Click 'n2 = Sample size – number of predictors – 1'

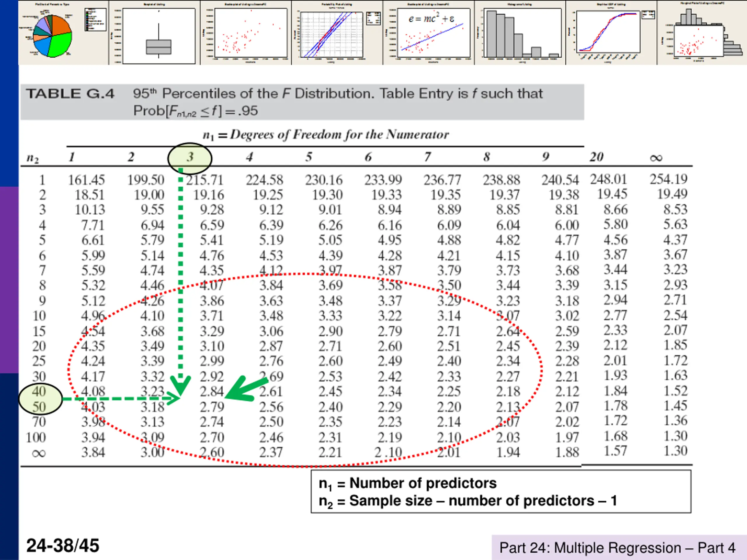click(468, 501)
